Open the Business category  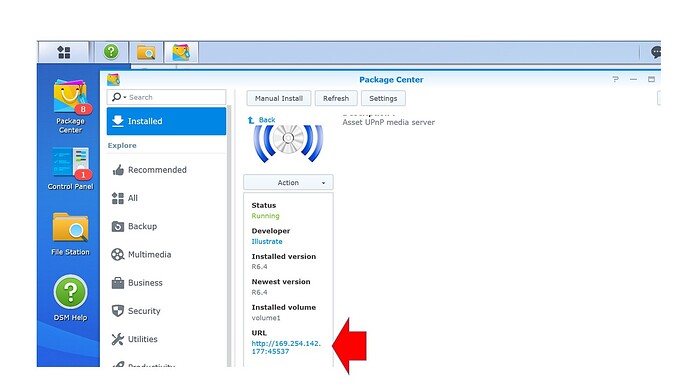click(166, 282)
